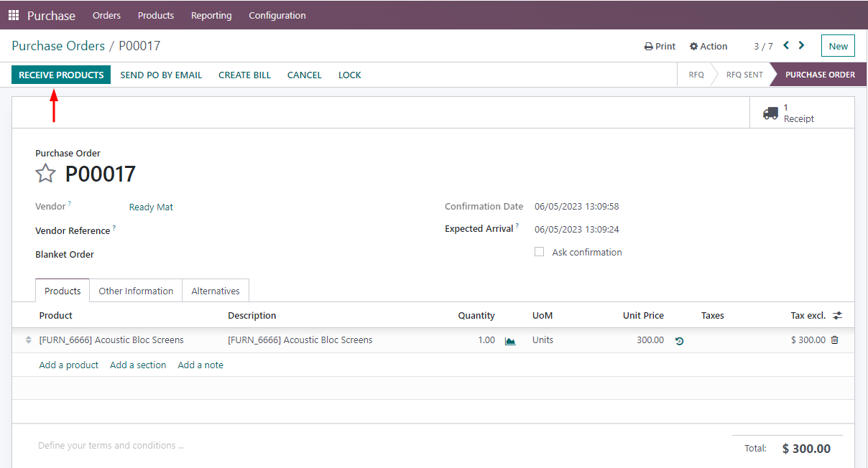Click the Confirmation Date value
The image size is (868, 468).
click(577, 206)
